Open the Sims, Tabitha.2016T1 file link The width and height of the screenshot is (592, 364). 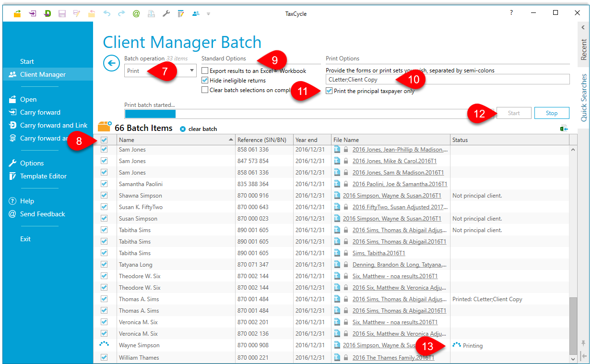(379, 253)
